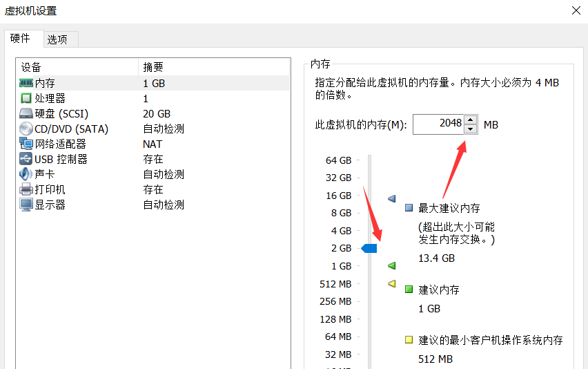Select the 内存 device row

(154, 83)
